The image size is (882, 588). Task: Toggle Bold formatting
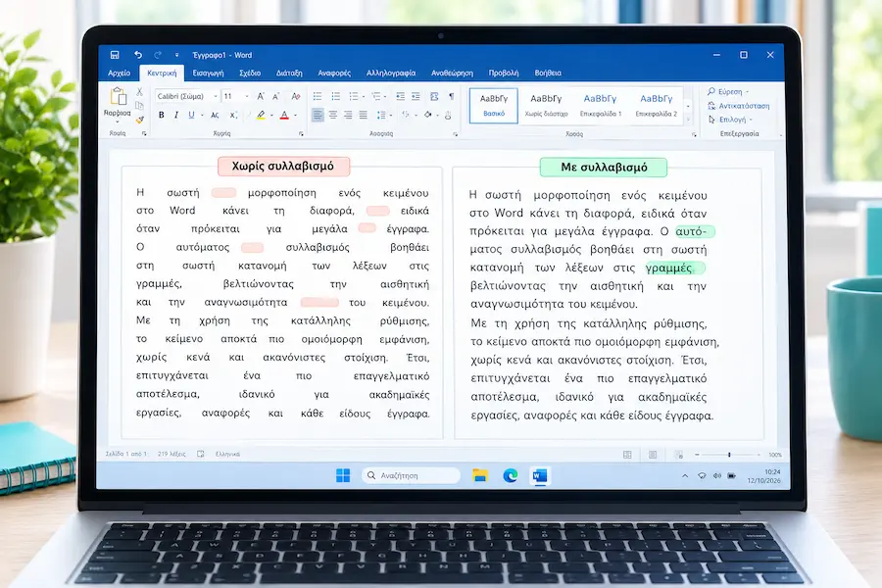[x=162, y=115]
